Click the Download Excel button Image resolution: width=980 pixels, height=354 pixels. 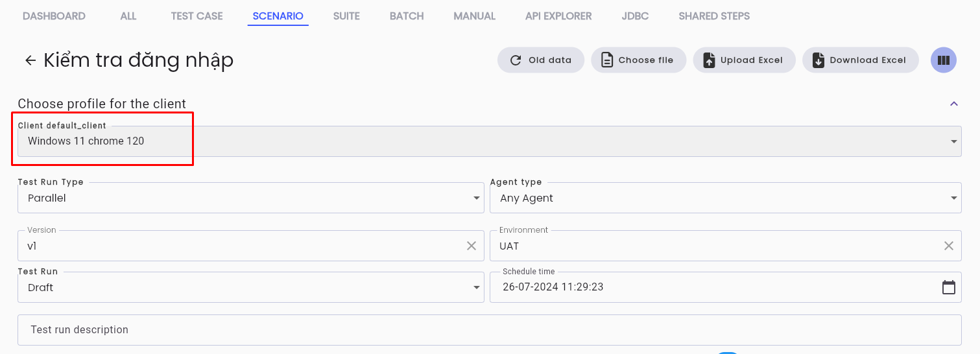click(x=860, y=60)
